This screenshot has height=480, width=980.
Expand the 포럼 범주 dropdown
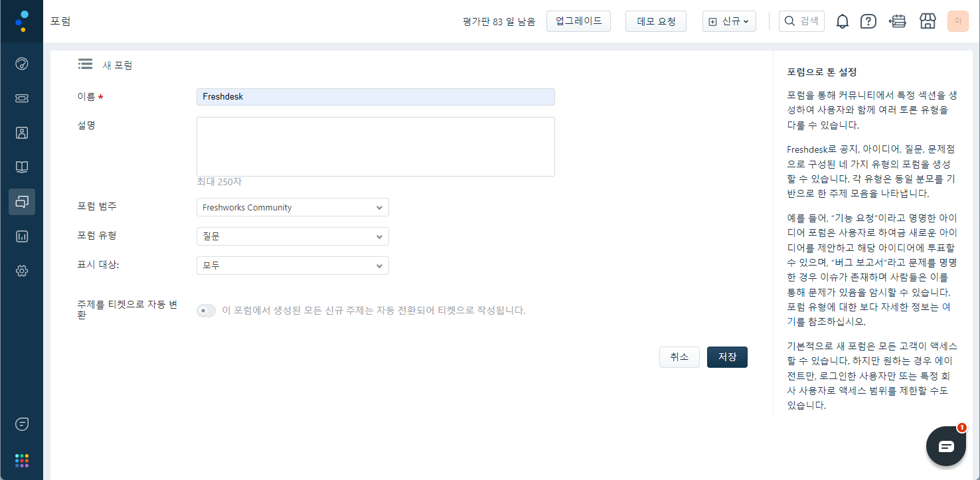[293, 207]
